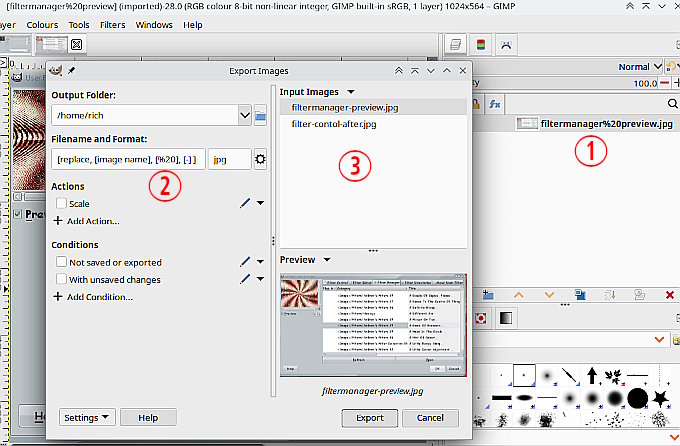680x446 pixels.
Task: Raise layer with the orange up arrow
Action: click(518, 295)
